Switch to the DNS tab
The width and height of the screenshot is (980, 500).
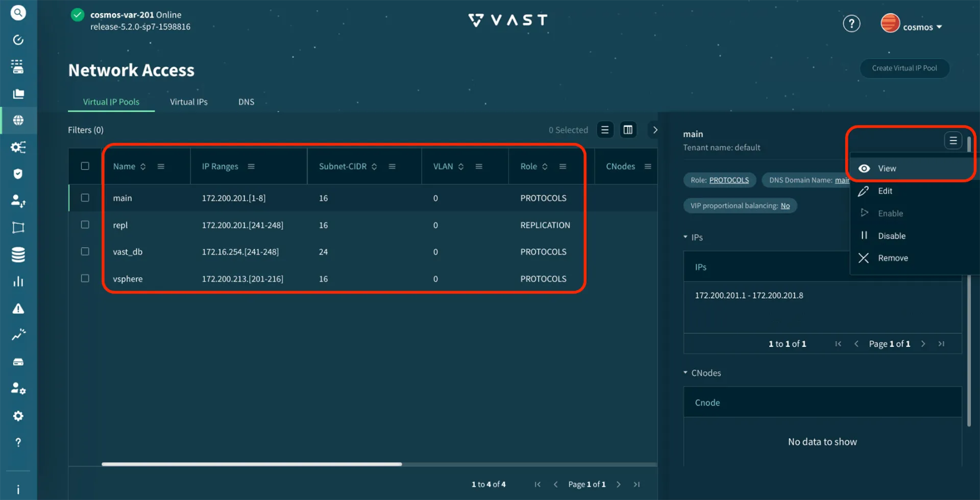click(x=246, y=102)
